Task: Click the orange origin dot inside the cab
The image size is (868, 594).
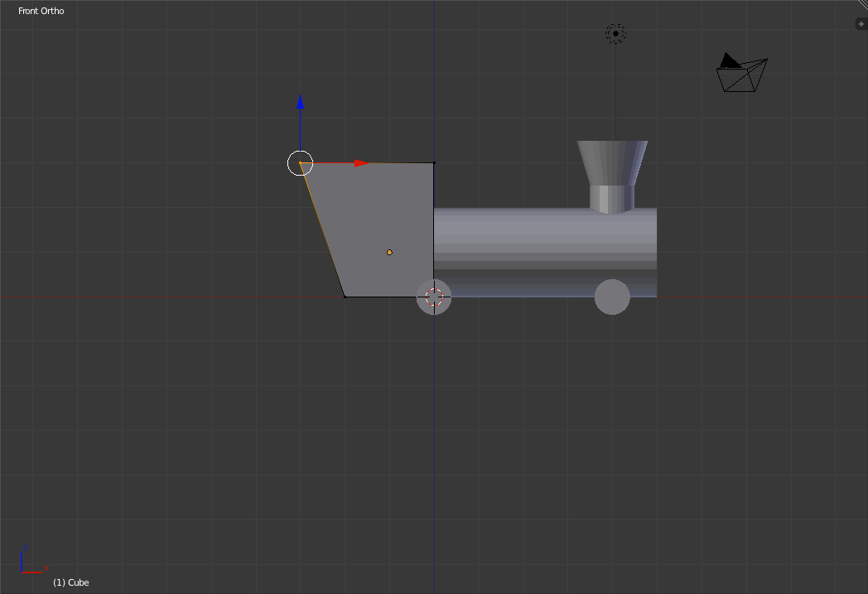Action: (x=389, y=253)
